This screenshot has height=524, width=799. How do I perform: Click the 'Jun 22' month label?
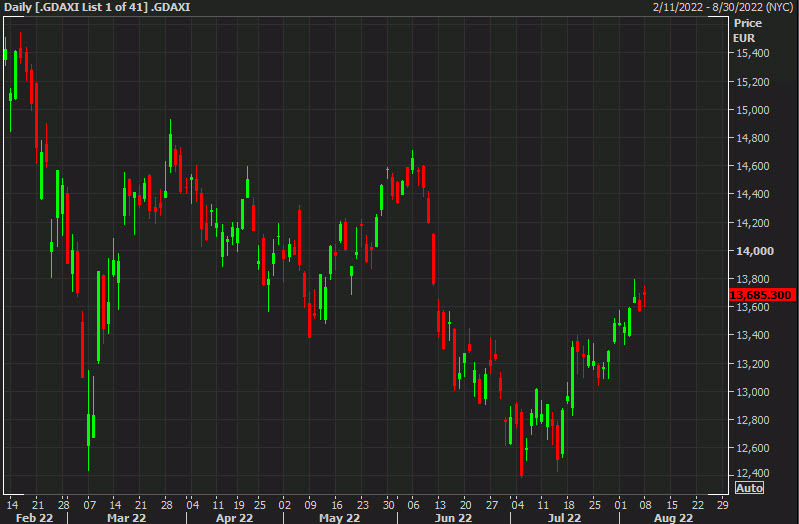(454, 518)
